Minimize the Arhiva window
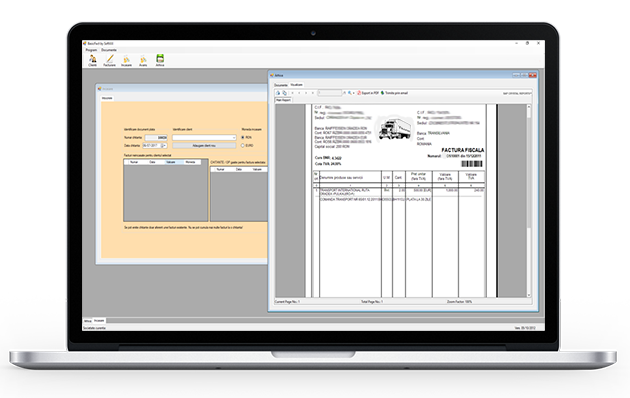The image size is (630, 398). click(516, 75)
